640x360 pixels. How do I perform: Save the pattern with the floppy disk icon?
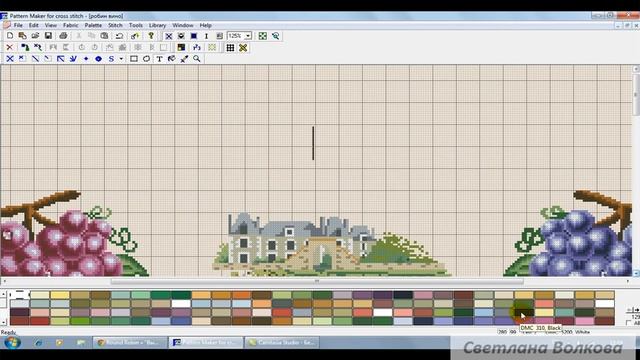[x=48, y=36]
